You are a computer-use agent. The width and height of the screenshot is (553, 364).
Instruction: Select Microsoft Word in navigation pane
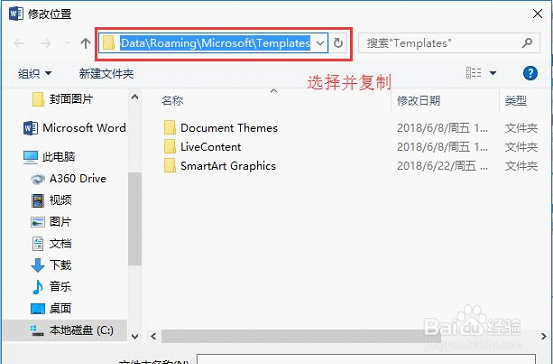(x=74, y=128)
